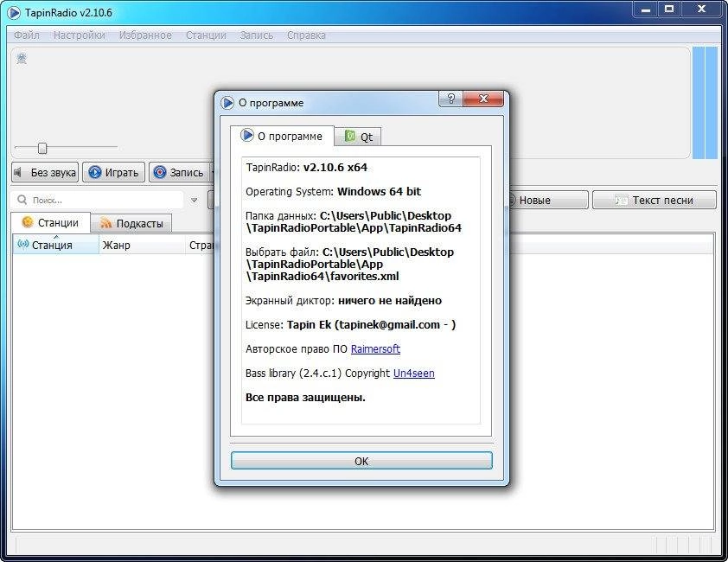Click the Qt logo icon on tab
728x562 pixels.
(350, 136)
